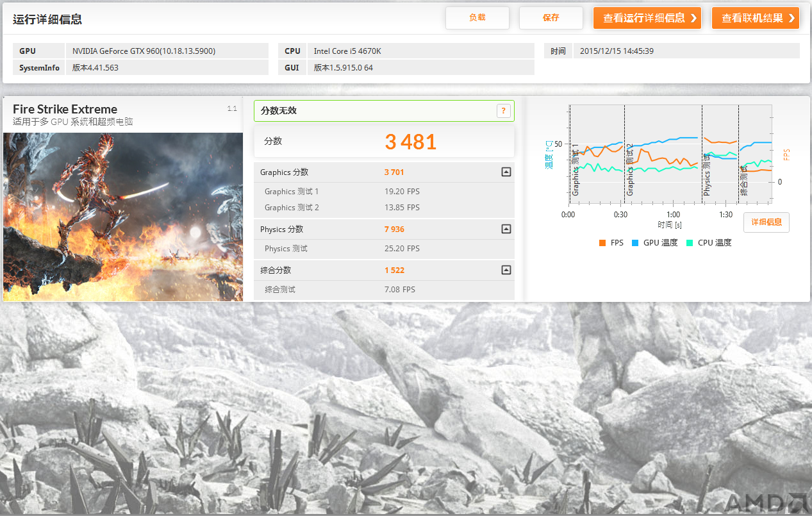Image resolution: width=812 pixels, height=516 pixels.
Task: Click the blue GPU 温度 legend swatch
Action: (x=635, y=243)
